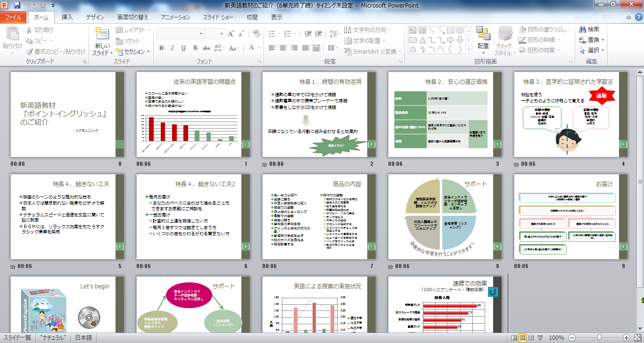This screenshot has height=343, width=644.
Task: Select the Right Arrow shape in gallery
Action: point(451,40)
